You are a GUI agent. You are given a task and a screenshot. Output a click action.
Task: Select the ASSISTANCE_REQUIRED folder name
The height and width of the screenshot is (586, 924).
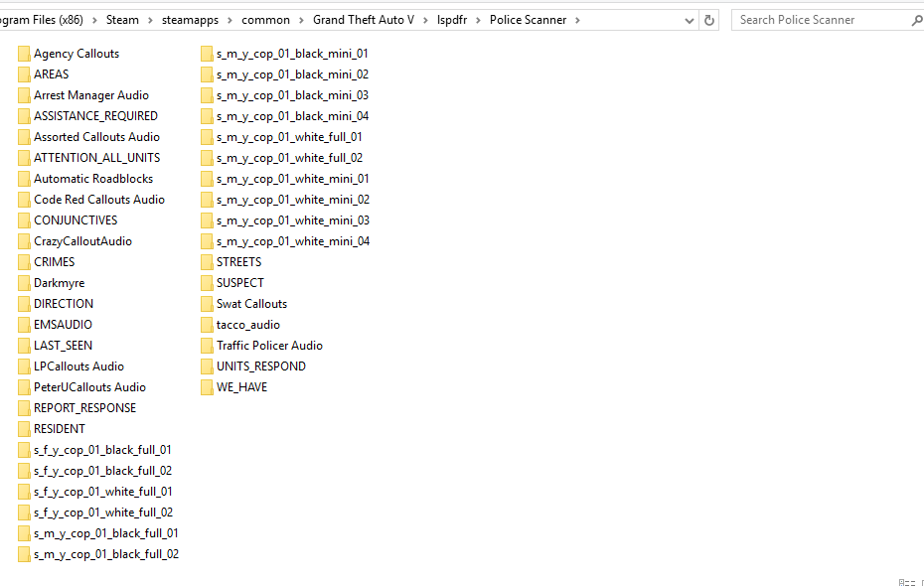[x=96, y=116]
